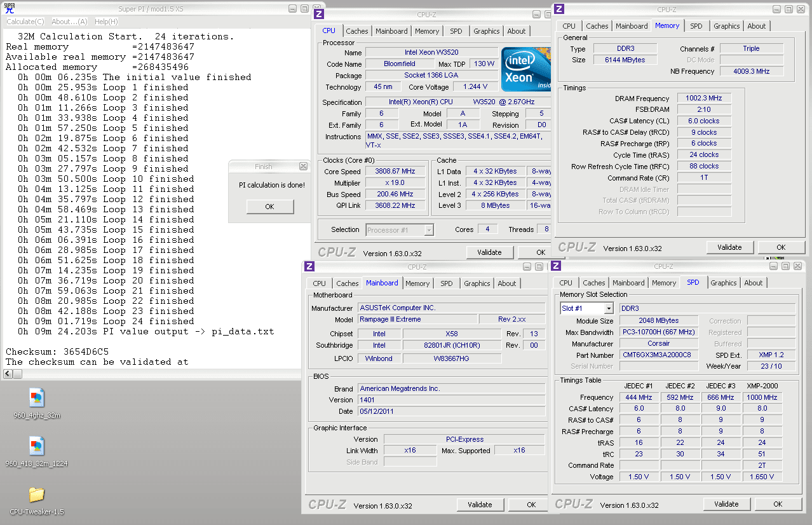Click OK in the Memory window
This screenshot has width=812, height=525.
(x=781, y=247)
